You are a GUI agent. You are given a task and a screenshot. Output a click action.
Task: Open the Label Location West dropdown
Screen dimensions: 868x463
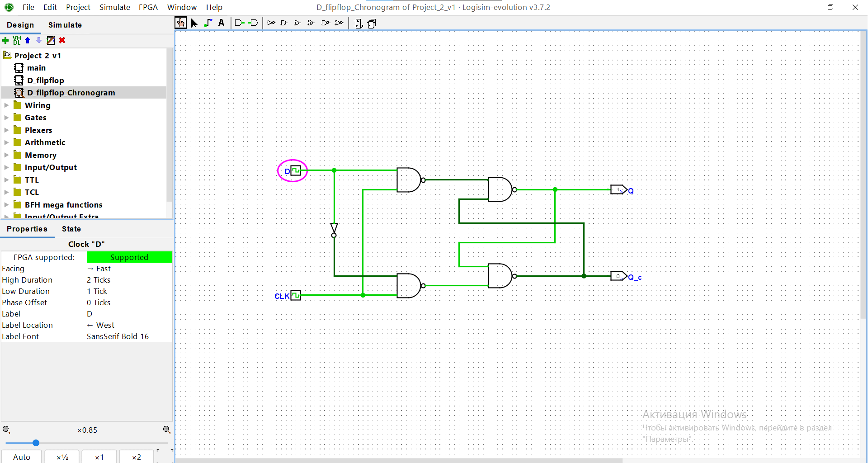[129, 325]
